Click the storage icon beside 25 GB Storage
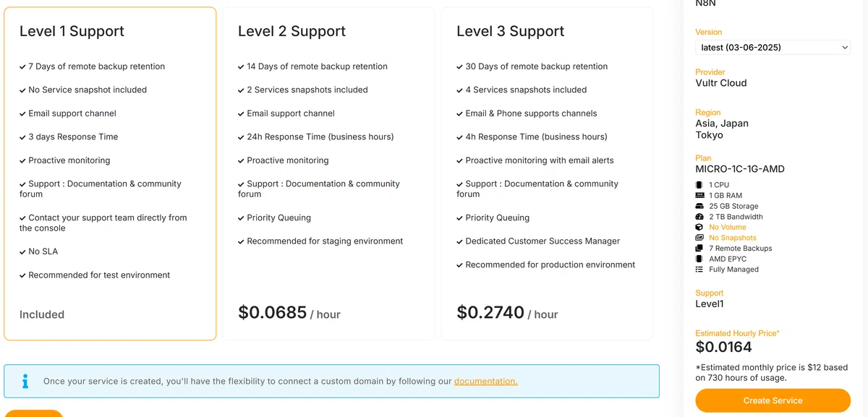 (x=699, y=206)
